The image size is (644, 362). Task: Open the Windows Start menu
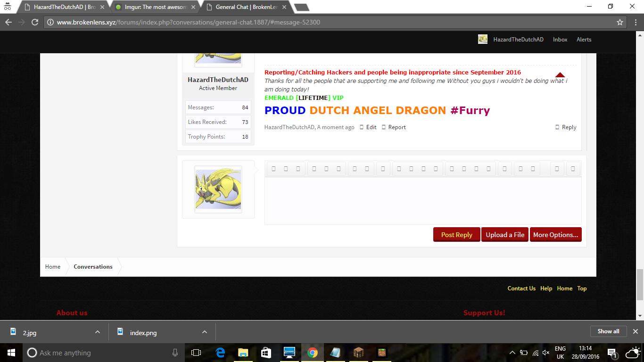11,353
